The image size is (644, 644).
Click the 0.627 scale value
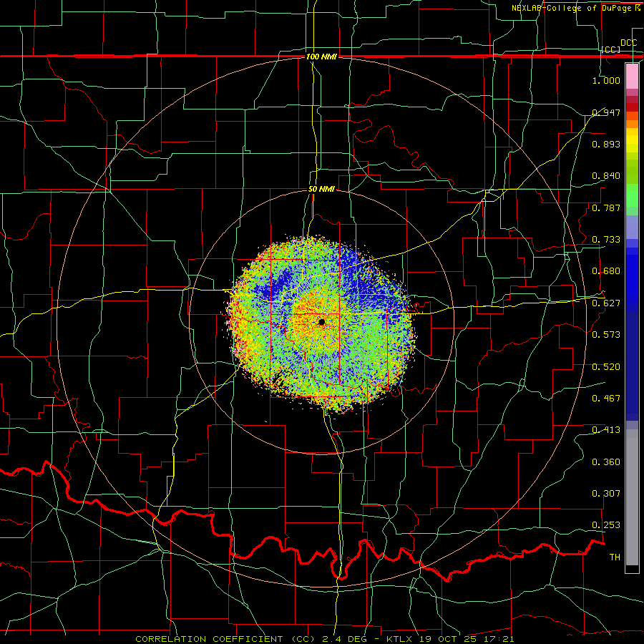coord(606,303)
